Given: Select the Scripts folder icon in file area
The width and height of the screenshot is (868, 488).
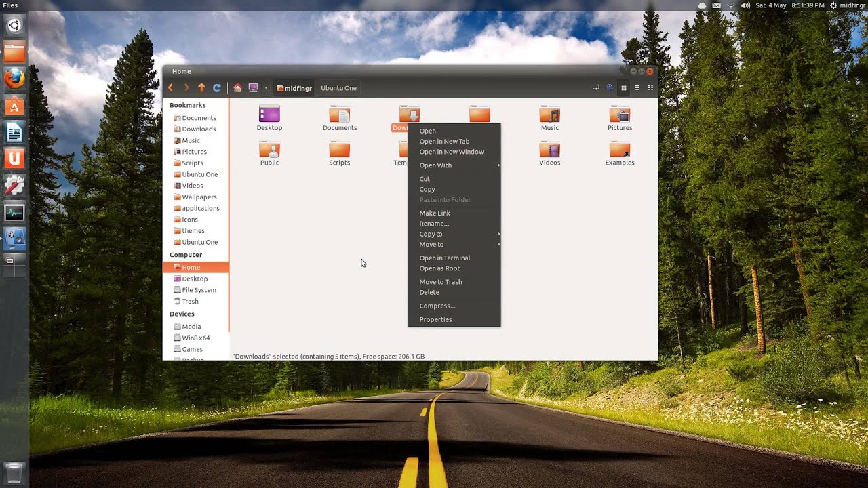Looking at the screenshot, I should pos(339,149).
